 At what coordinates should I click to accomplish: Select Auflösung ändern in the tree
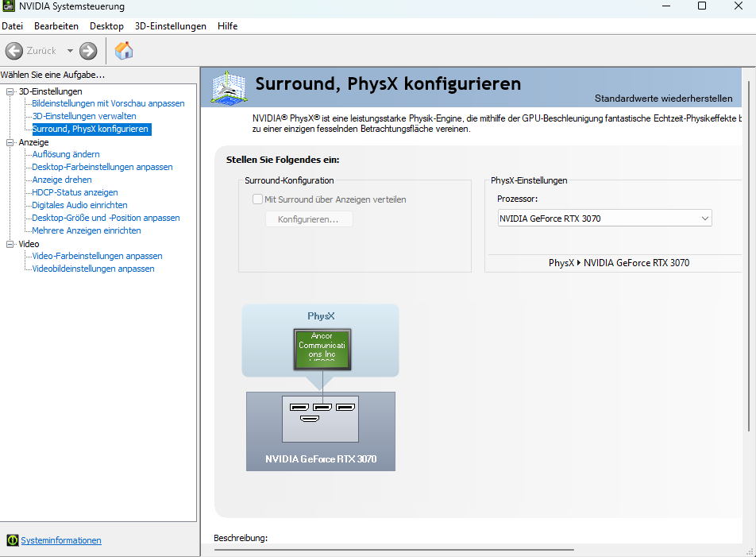tap(66, 154)
